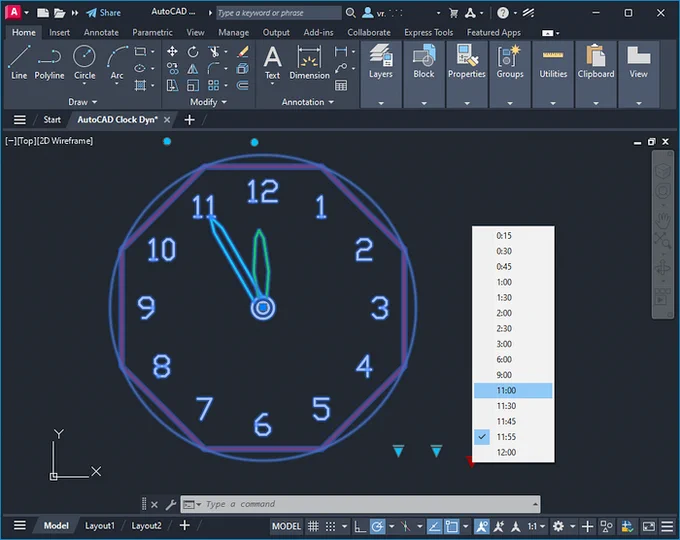Click the Scale tool icon
The width and height of the screenshot is (680, 540).
click(x=193, y=85)
